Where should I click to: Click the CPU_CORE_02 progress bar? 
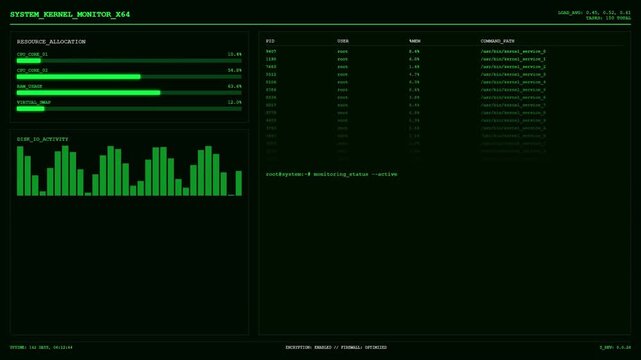click(129, 77)
